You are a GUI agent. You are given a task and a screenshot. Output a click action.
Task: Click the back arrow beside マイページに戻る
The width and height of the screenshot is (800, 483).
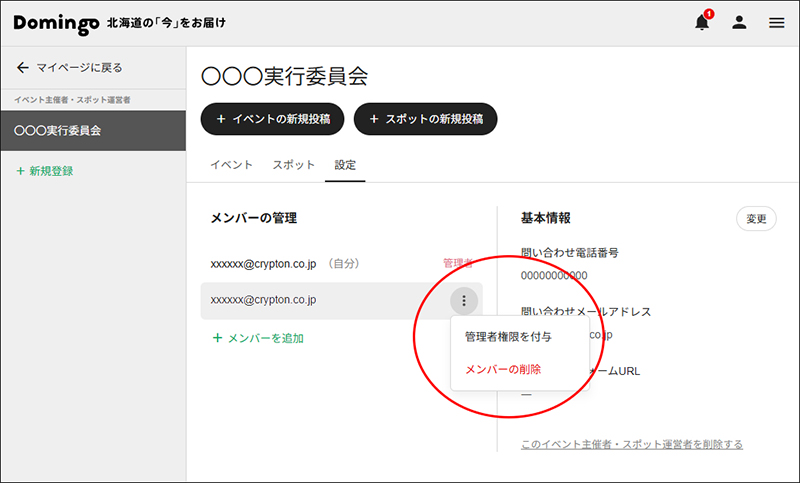(x=22, y=67)
